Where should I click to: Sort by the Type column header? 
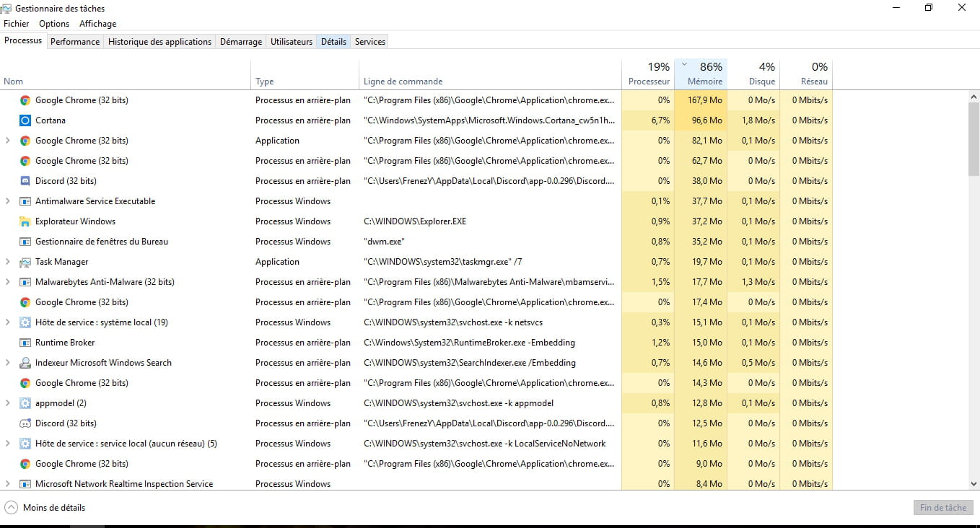pyautogui.click(x=305, y=74)
